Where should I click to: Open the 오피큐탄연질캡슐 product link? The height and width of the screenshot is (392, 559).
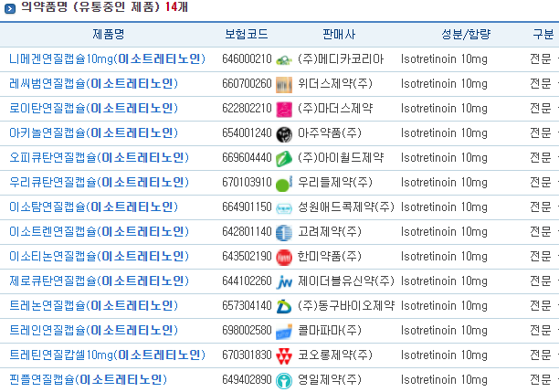click(x=99, y=157)
